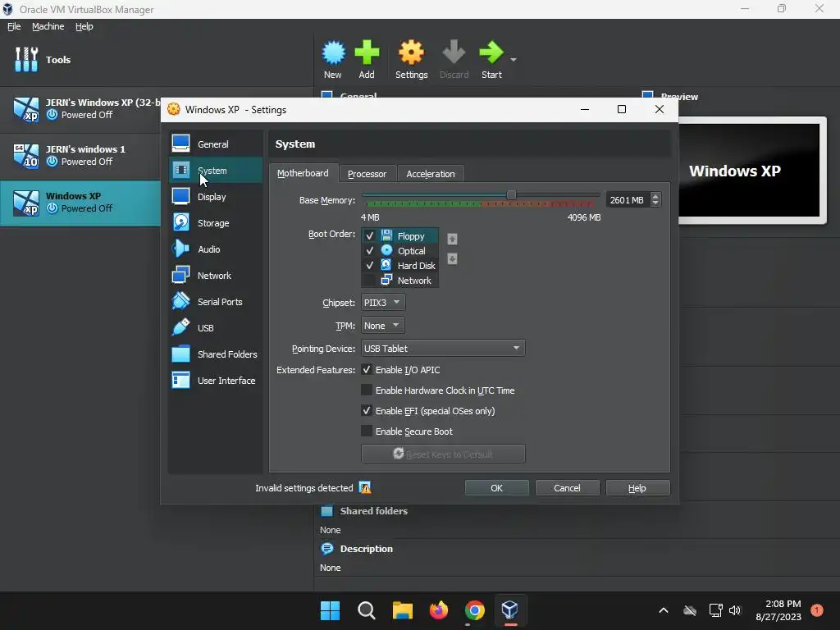The image size is (840, 630).
Task: Open Firefox from taskbar
Action: coord(439,610)
